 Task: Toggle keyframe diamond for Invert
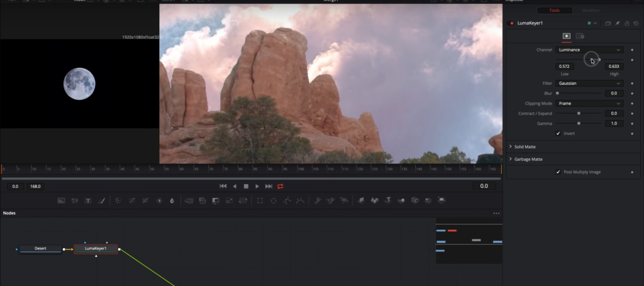coord(632,133)
